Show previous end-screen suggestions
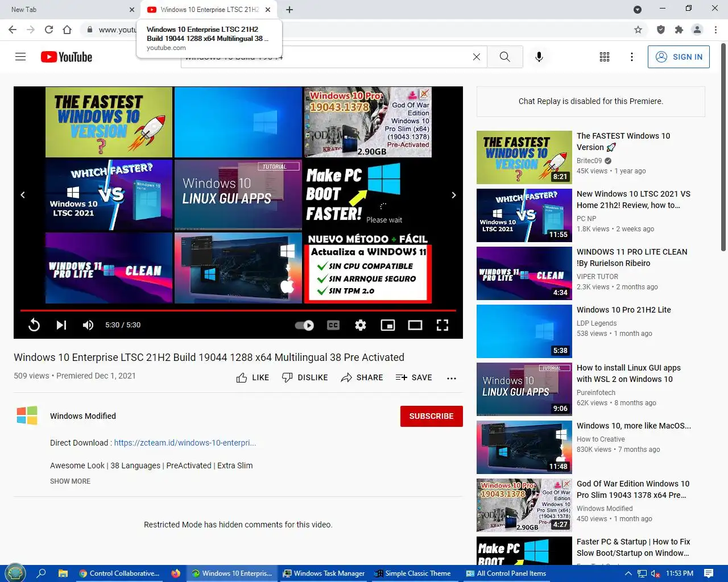This screenshot has width=728, height=582. (x=23, y=195)
